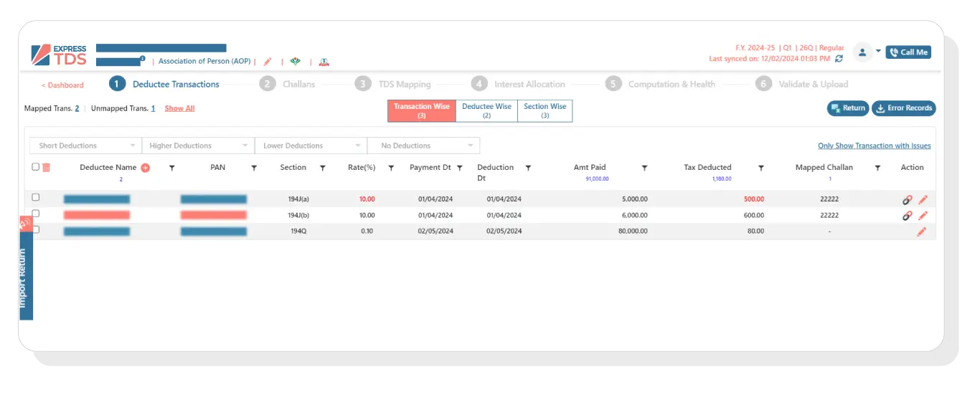This screenshot has width=980, height=395.
Task: Click the pencil edit icon beside Association of Person
Action: (268, 62)
